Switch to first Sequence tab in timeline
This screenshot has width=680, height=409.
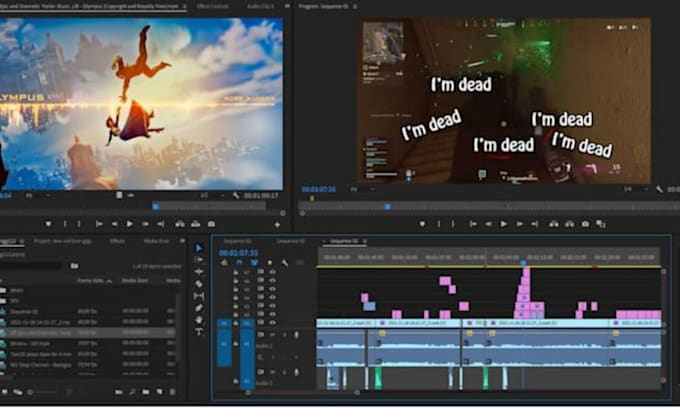[x=237, y=241]
